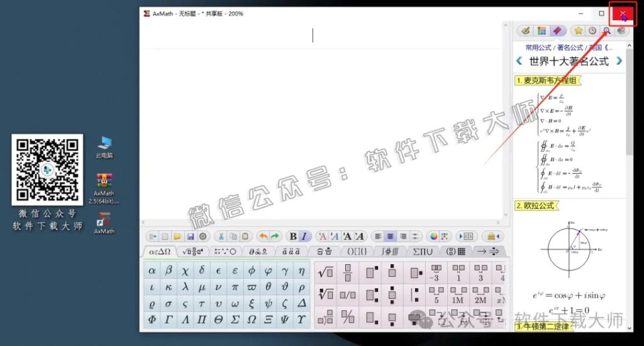Open the accents tab â ä ã
The height and width of the screenshot is (346, 644).
coord(291,252)
